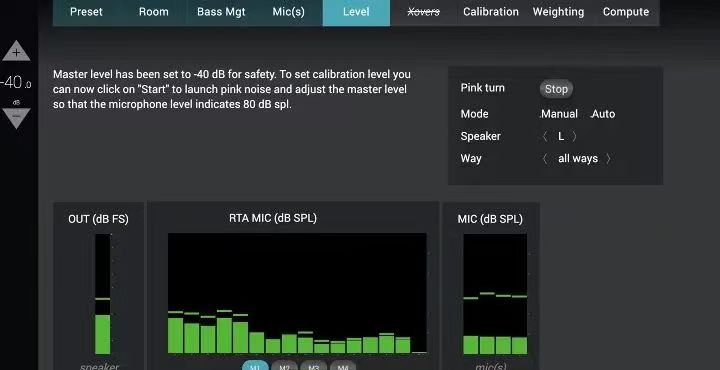Select the M1 microphone capsule button
The height and width of the screenshot is (370, 720).
(255, 366)
